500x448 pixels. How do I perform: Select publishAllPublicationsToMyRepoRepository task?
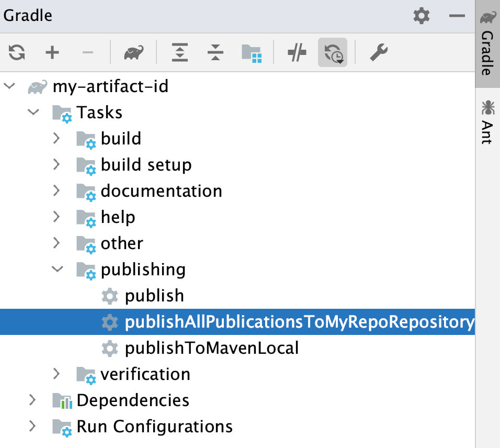pyautogui.click(x=237, y=322)
